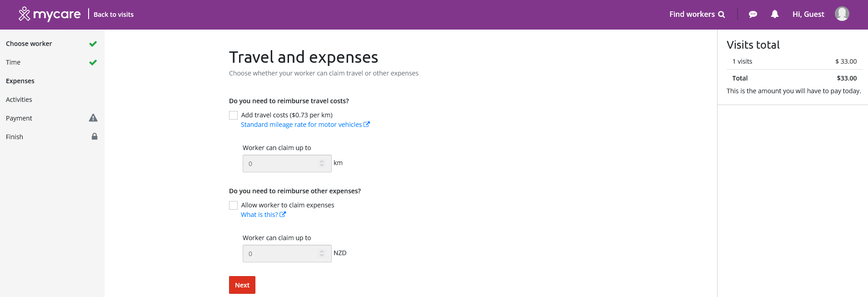The height and width of the screenshot is (297, 868).
Task: Focus the km claim amount field
Action: click(287, 164)
